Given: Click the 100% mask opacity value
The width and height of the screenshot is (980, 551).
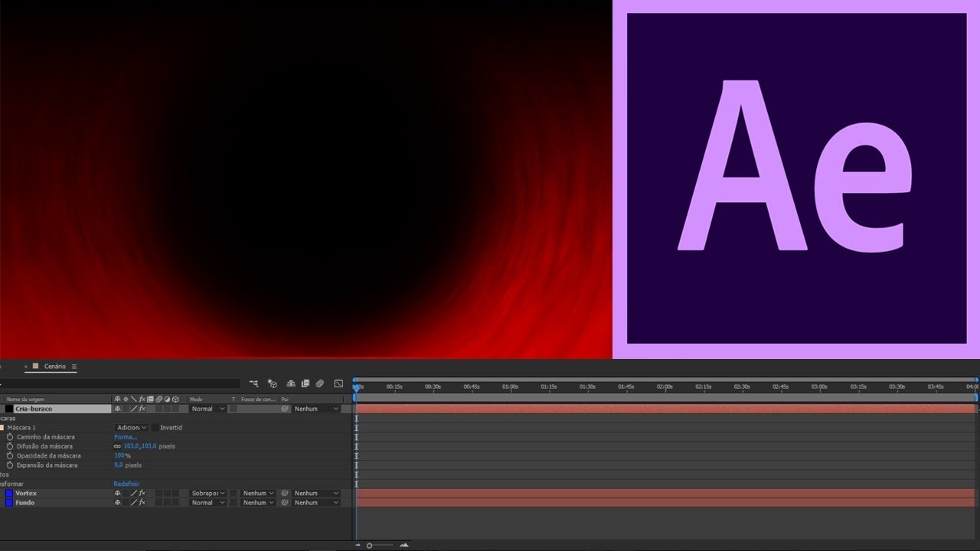Looking at the screenshot, I should coord(119,456).
